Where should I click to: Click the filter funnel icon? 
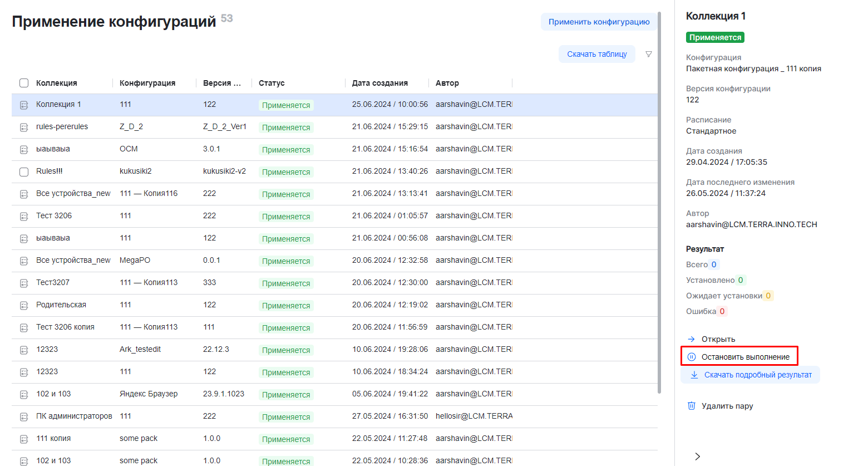[648, 54]
